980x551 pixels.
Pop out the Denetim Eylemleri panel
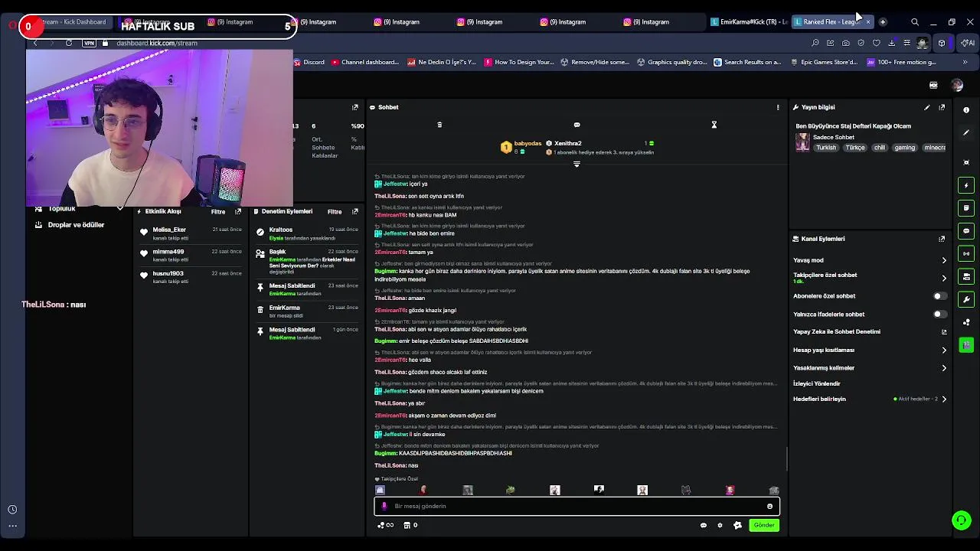click(x=354, y=211)
